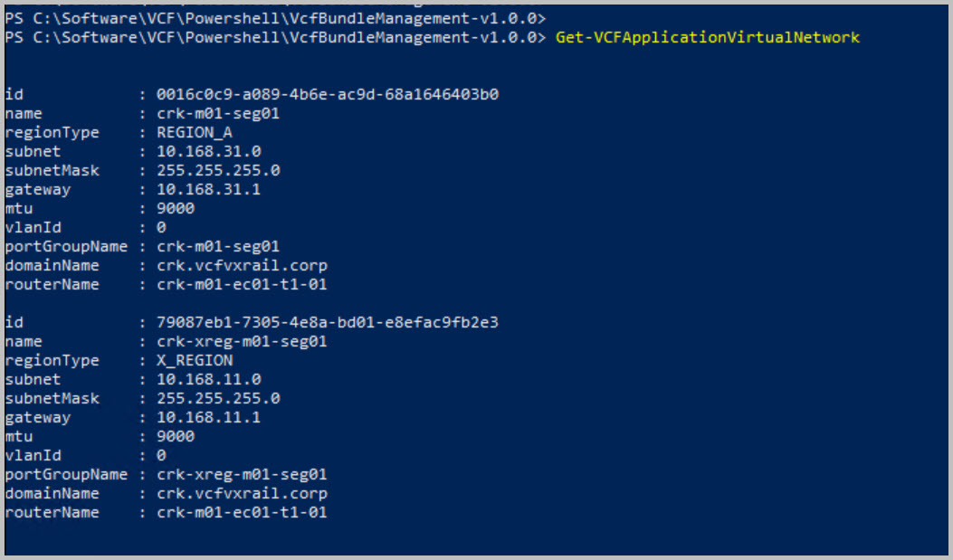
Task: Click the Get-VCFApplicationVirtualNetwork command text
Action: tap(707, 37)
